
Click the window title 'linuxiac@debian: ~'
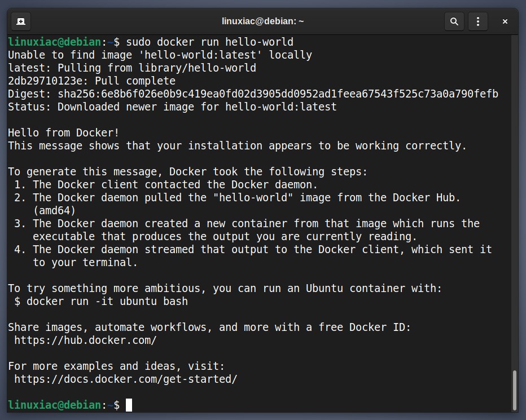pos(262,21)
